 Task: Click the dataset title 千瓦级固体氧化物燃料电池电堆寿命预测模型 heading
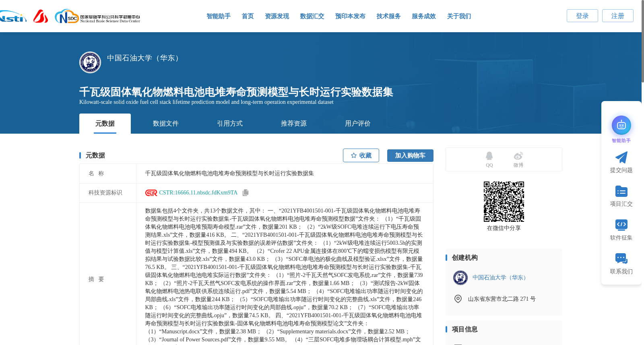pos(236,92)
